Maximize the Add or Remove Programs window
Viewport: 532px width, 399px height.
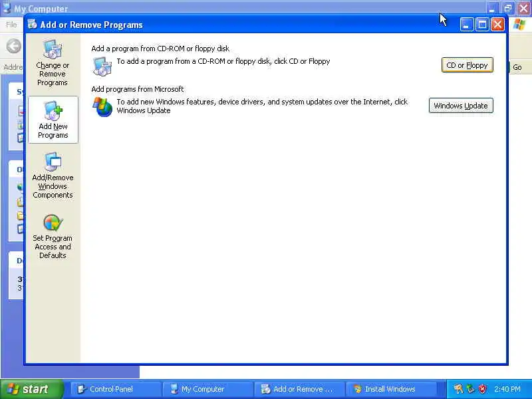pos(482,25)
